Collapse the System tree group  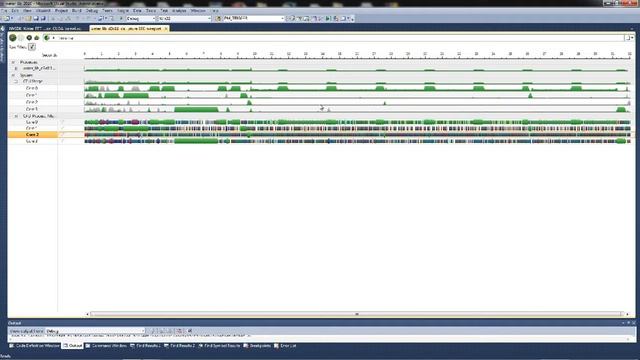pos(13,75)
